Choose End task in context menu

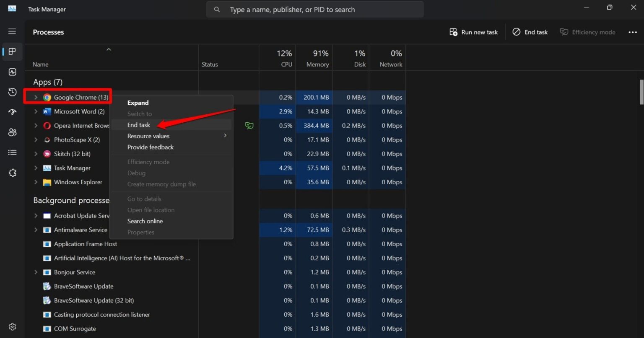(x=139, y=125)
